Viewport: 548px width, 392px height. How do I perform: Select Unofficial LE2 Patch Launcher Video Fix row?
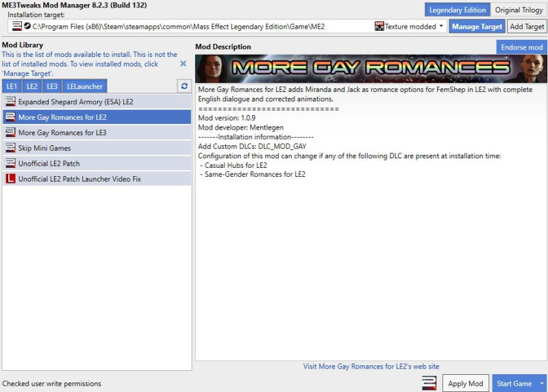97,179
